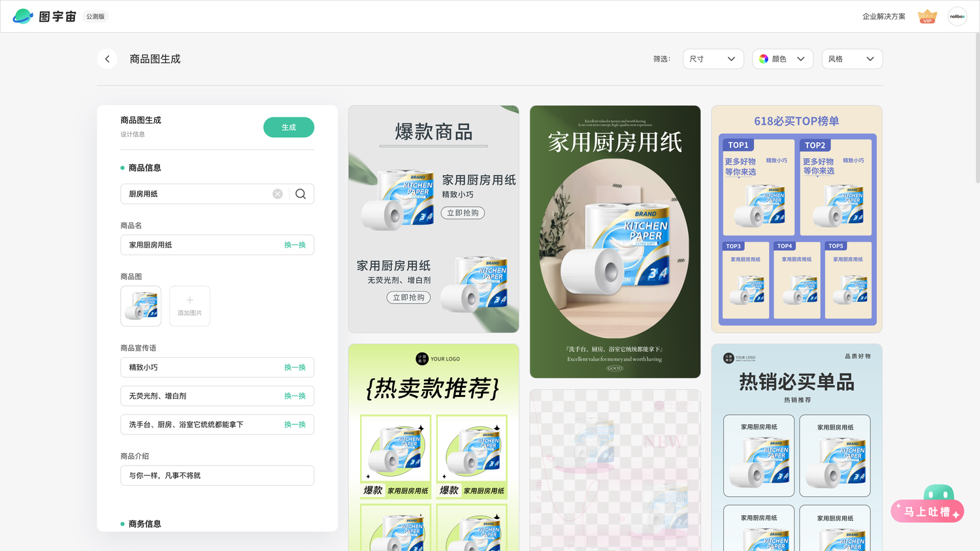Click the color wheel icon in 颜色 filter
The image size is (980, 551).
[x=764, y=59]
